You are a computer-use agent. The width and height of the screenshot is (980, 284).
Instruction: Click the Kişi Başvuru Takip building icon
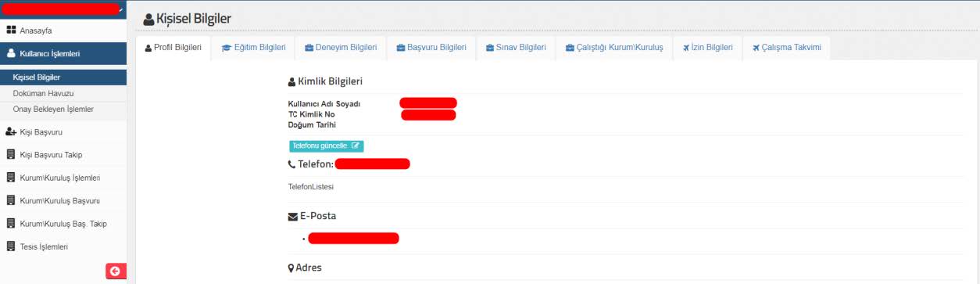point(11,155)
